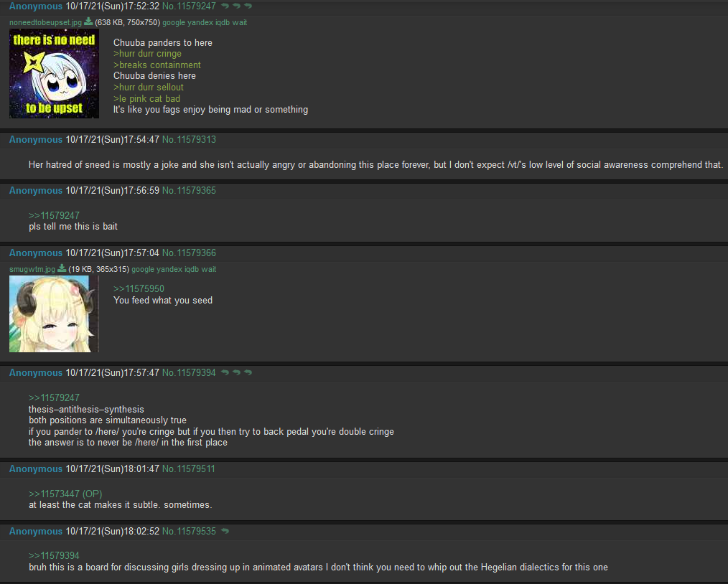Expand the smug blonde horned girl thumbnail
The width and height of the screenshot is (728, 584).
(54, 314)
